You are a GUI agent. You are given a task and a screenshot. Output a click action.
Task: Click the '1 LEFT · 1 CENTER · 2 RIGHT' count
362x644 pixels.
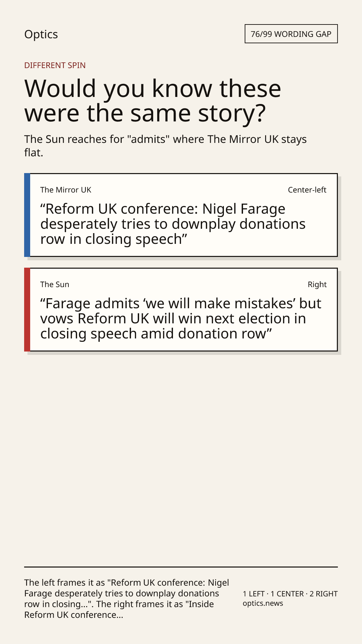(290, 594)
